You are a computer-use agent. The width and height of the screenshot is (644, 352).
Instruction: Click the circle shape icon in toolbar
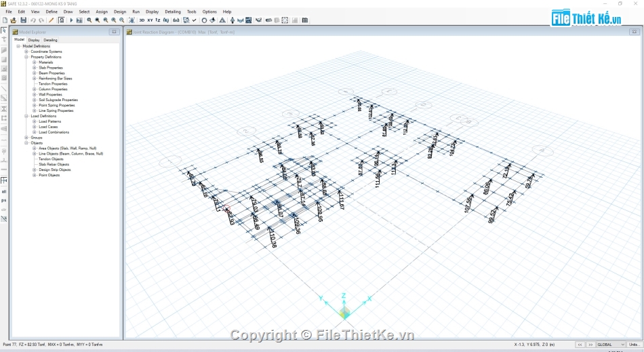(204, 20)
